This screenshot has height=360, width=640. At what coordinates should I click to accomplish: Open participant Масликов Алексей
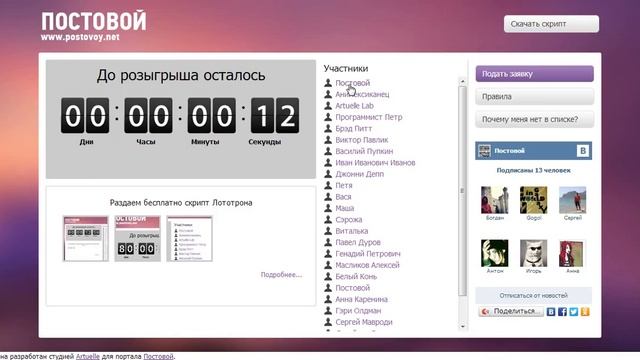367,265
